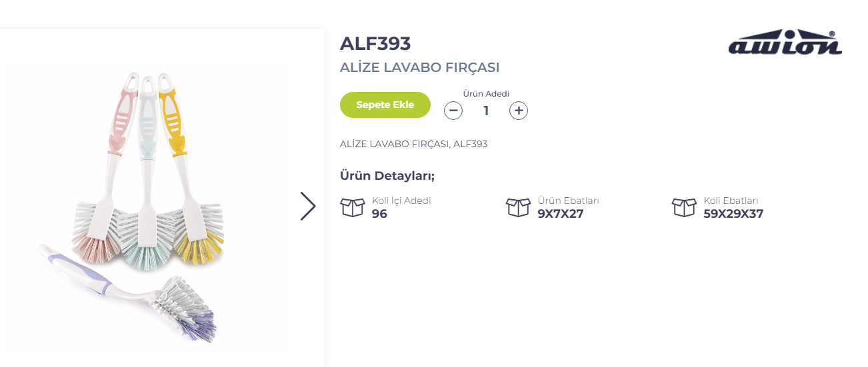Decrease product quantity with minus button
The image size is (868, 367).
point(453,111)
